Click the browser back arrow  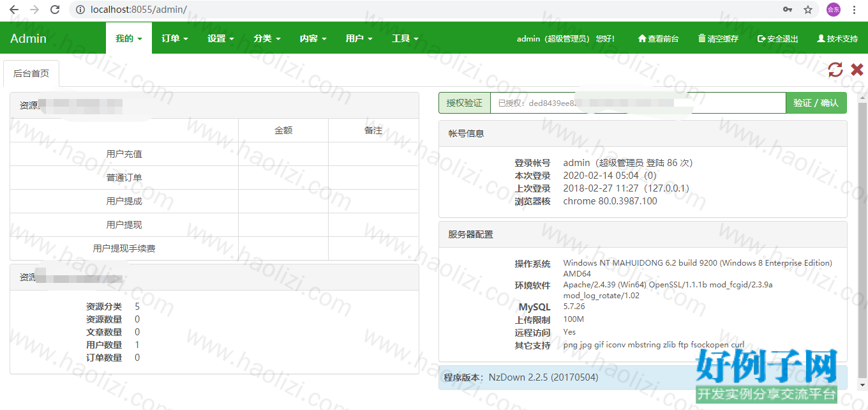click(14, 10)
